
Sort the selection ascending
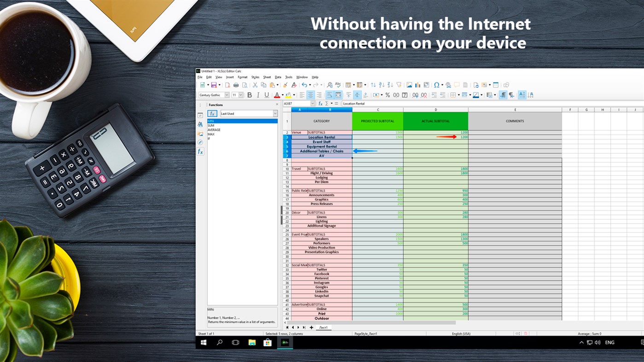point(380,85)
